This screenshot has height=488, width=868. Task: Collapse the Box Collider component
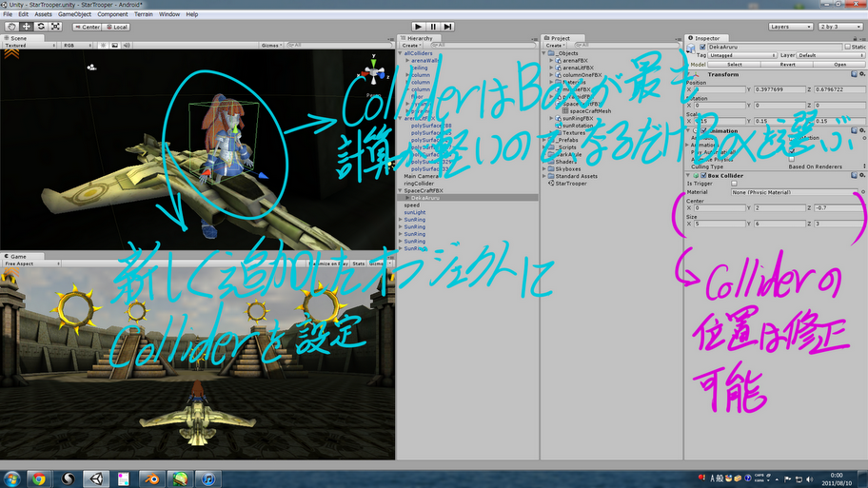click(689, 175)
